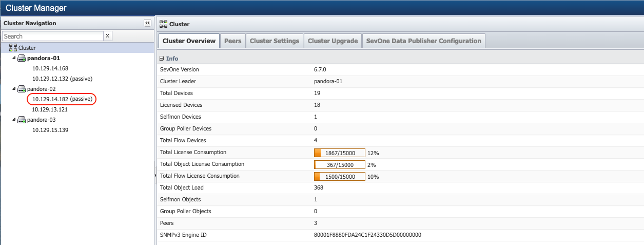
Task: Click the Selfmon Devices label
Action: [x=181, y=117]
